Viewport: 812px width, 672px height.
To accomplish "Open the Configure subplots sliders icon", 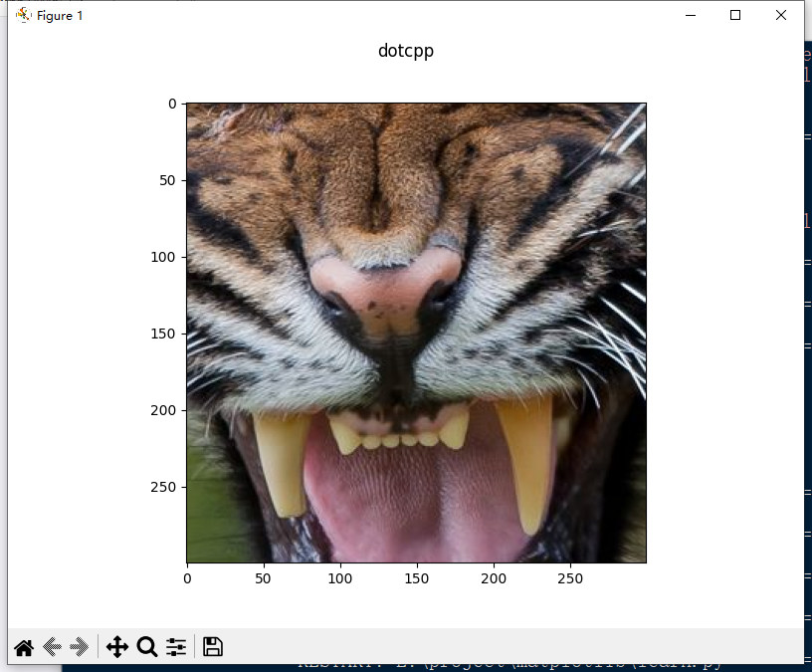I will tap(176, 647).
